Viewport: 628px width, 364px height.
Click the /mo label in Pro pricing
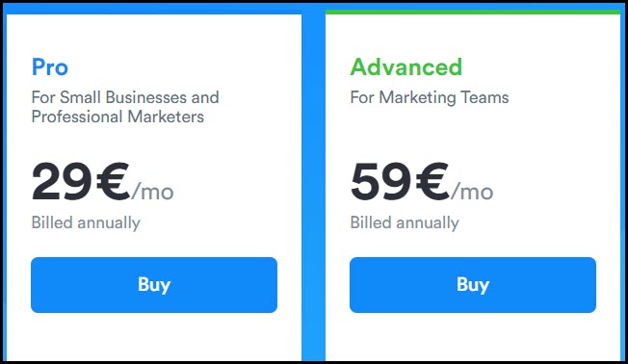point(152,192)
